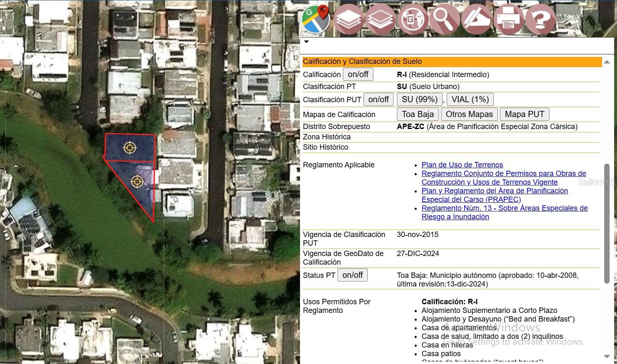Click the 'Vigencia de Clasificación PUT' label
617x364 pixels.
tap(344, 239)
